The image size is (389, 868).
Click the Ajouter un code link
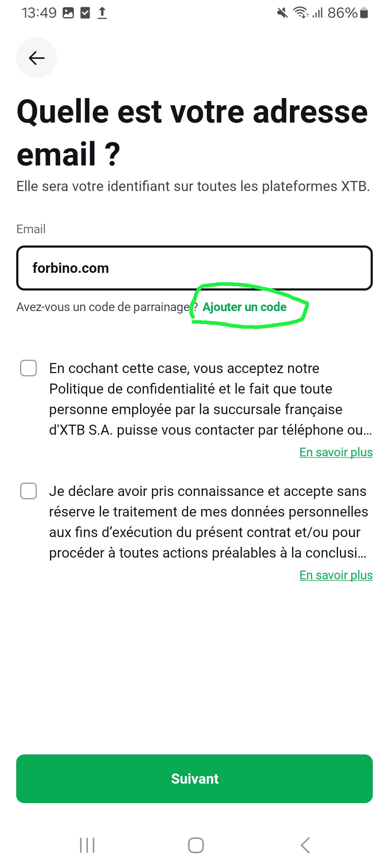coord(245,307)
